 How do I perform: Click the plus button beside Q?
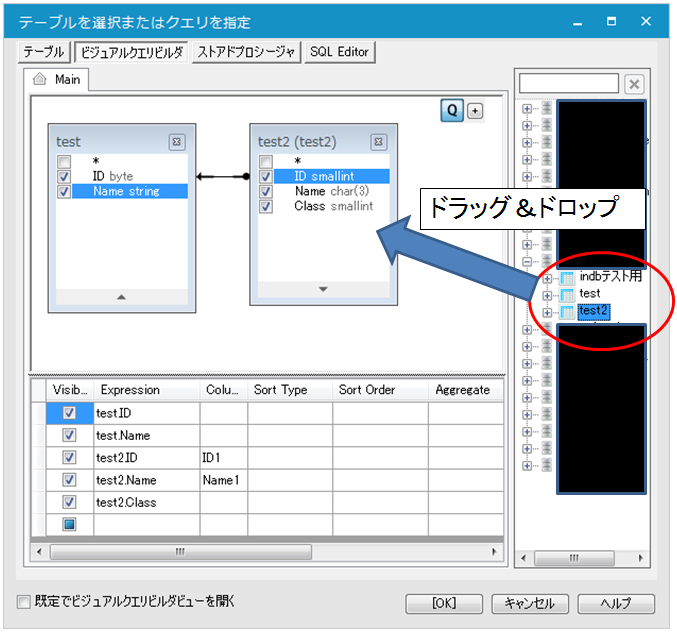[475, 111]
